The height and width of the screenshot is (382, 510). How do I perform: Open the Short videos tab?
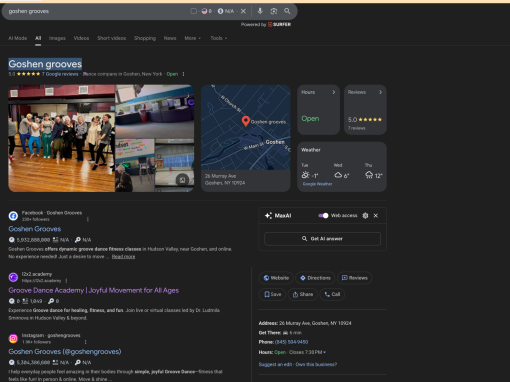click(x=112, y=38)
